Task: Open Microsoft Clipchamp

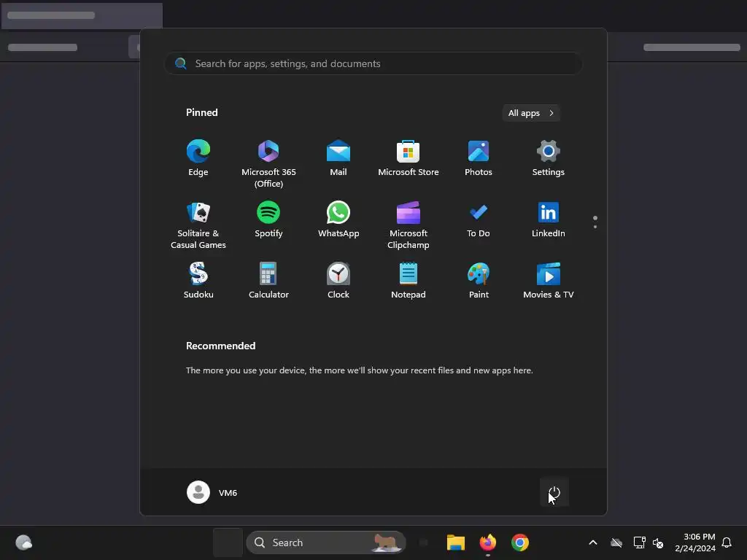Action: click(409, 225)
